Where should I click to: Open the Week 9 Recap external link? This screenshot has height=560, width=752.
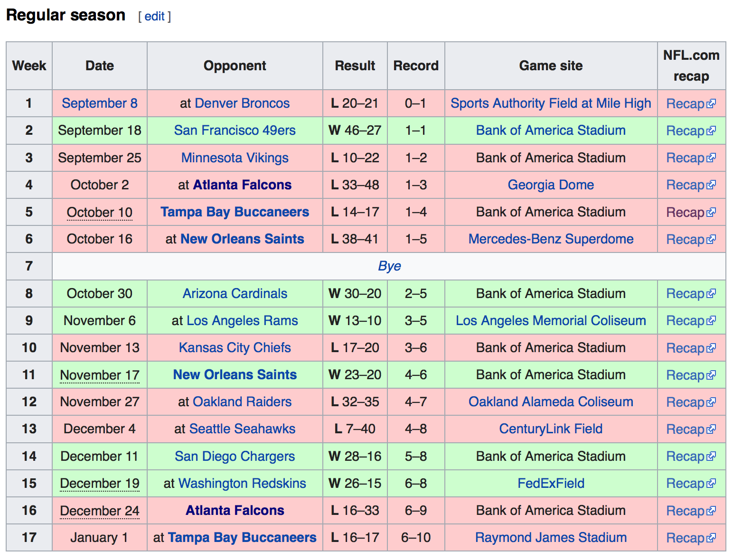[x=685, y=321]
